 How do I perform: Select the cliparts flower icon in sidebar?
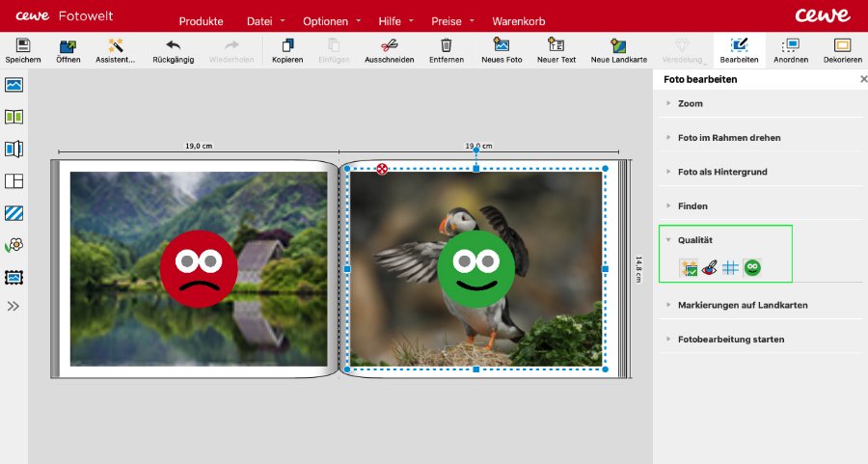14,244
